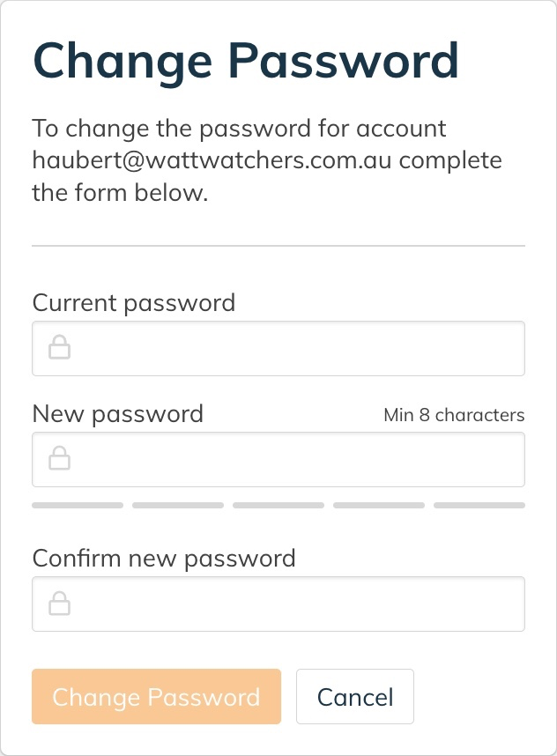Viewport: 557px width, 756px height.
Task: Click the fourth password strength bar segment
Action: coord(379,505)
